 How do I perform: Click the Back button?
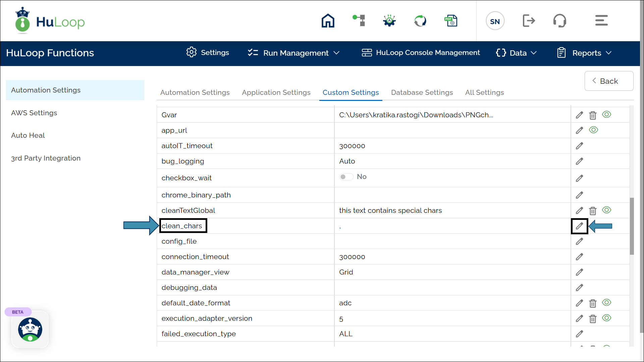(x=608, y=81)
